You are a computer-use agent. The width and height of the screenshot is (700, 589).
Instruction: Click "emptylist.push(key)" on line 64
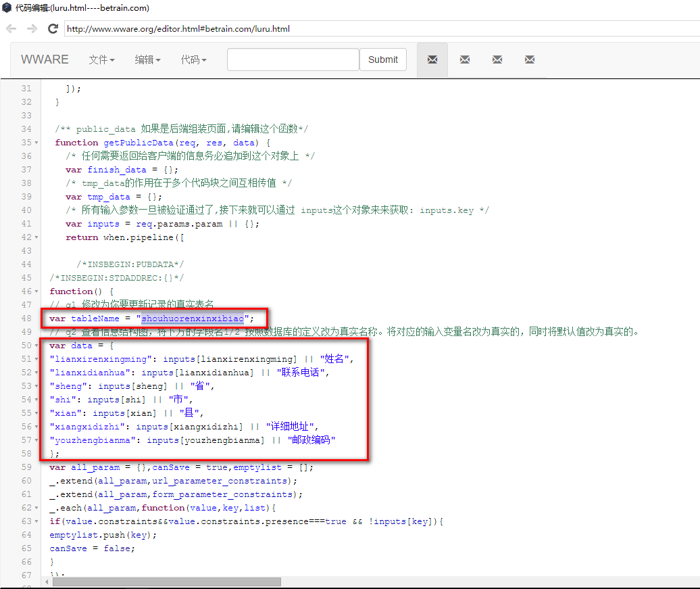(101, 536)
